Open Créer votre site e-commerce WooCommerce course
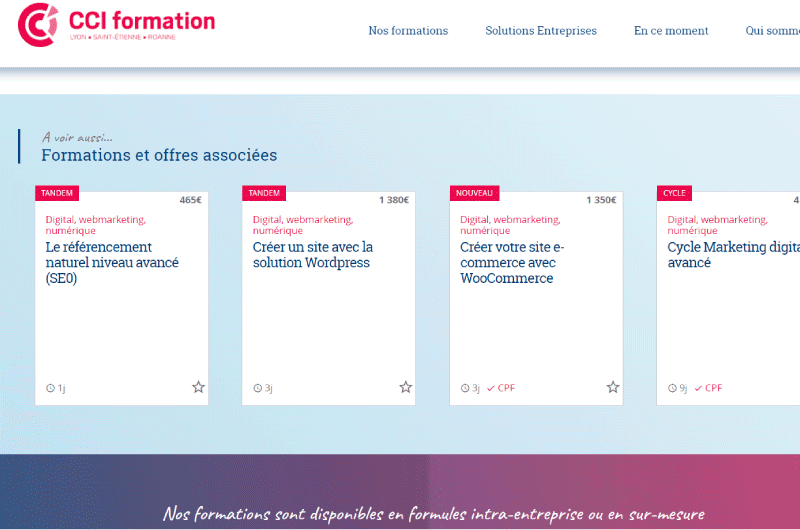This screenshot has height=530, width=800. [512, 263]
